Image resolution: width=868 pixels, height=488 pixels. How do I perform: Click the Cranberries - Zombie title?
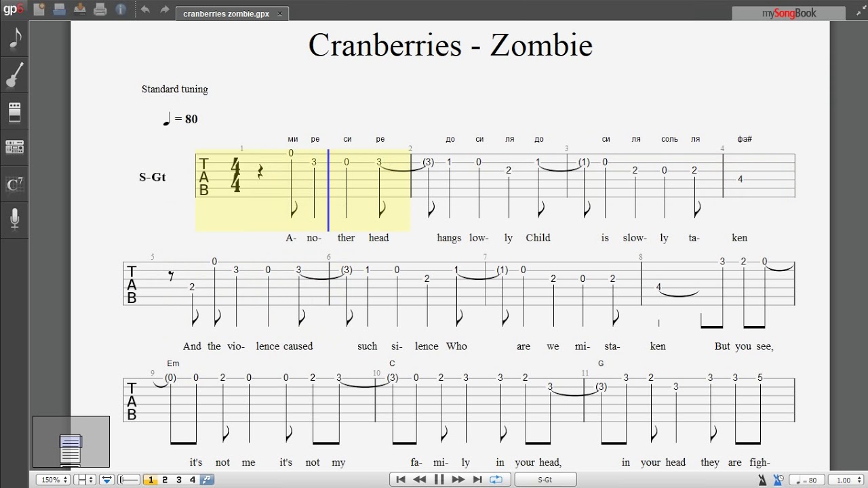[450, 45]
